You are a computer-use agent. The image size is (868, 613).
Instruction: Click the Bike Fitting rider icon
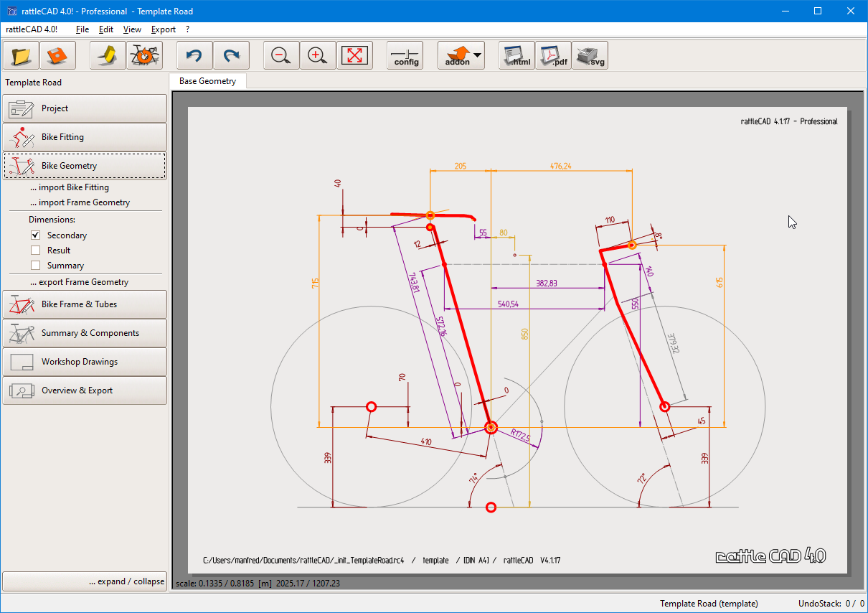(22, 137)
